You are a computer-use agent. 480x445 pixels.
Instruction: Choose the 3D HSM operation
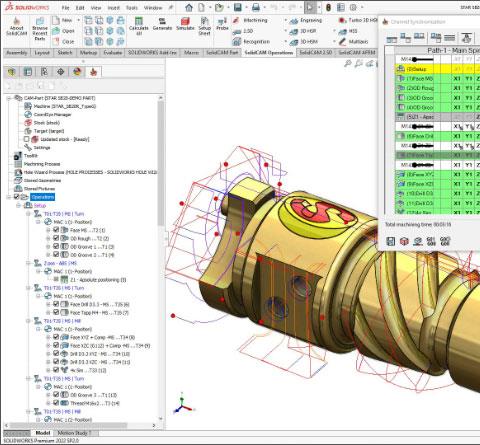[x=304, y=42]
